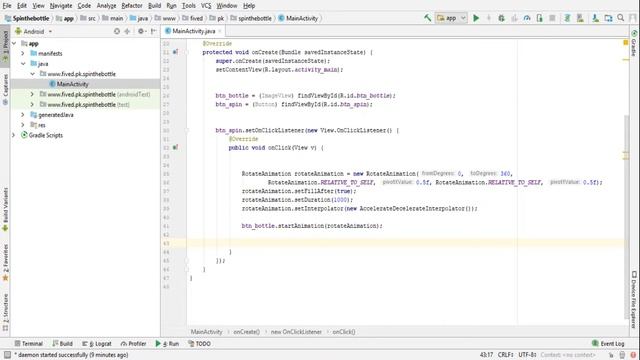Open the Refactor menu
The width and height of the screenshot is (640, 360).
tap(132, 6)
